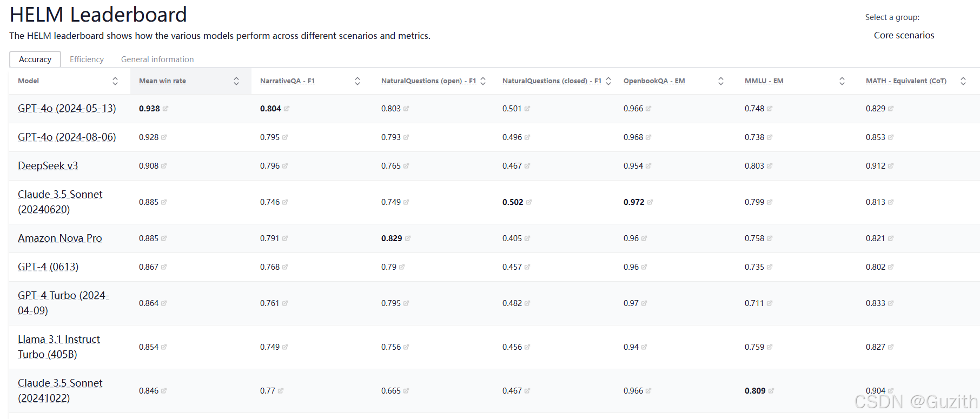Click the Model column header label
This screenshot has height=419, width=980.
[x=28, y=81]
